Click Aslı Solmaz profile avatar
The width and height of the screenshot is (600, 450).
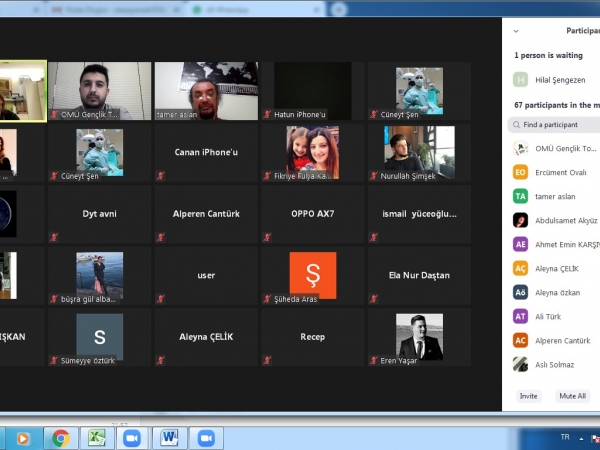coord(520,364)
